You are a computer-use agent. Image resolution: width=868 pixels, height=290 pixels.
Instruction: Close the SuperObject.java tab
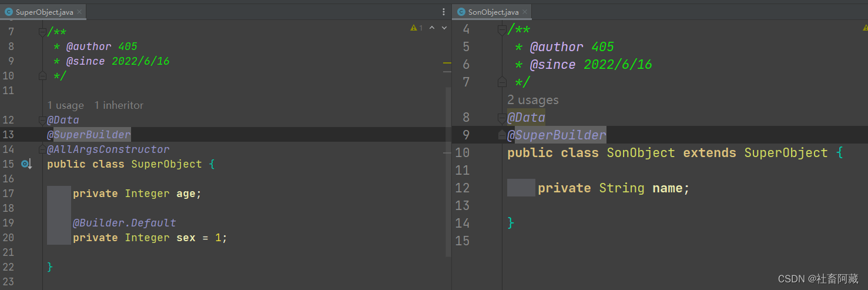(x=79, y=12)
